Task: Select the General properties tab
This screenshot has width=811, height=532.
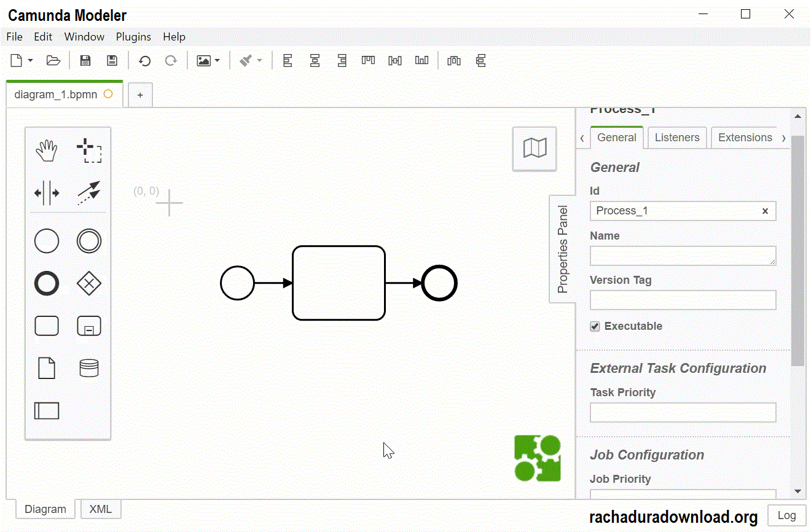Action: 617,138
